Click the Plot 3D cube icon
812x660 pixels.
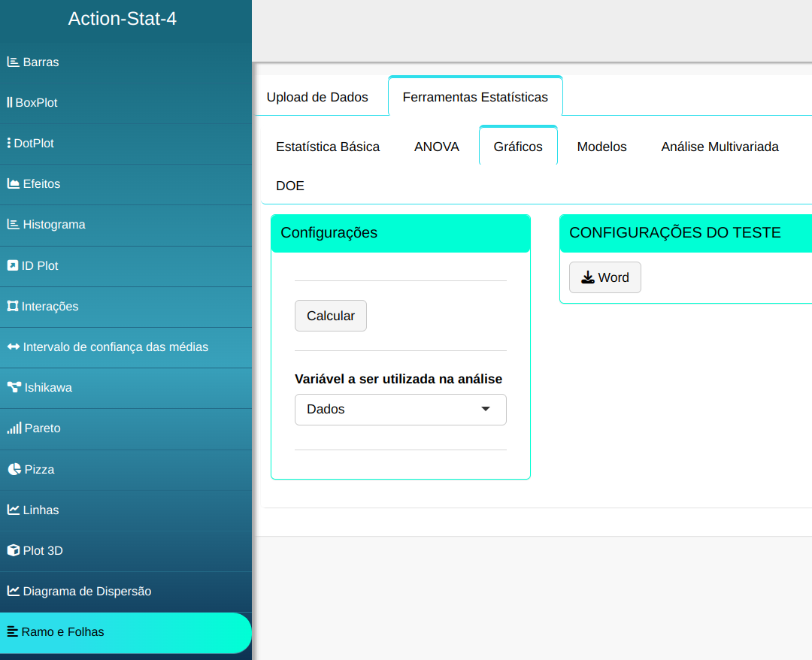pos(13,550)
